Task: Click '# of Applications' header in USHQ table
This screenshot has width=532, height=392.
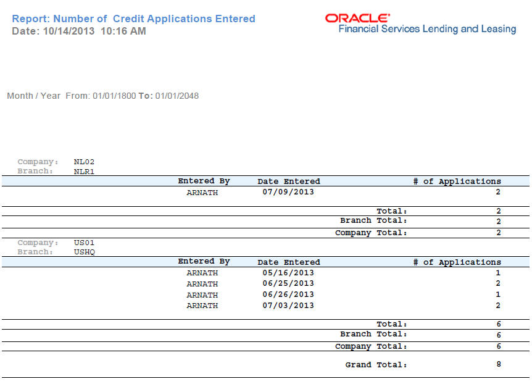Action: coord(457,262)
